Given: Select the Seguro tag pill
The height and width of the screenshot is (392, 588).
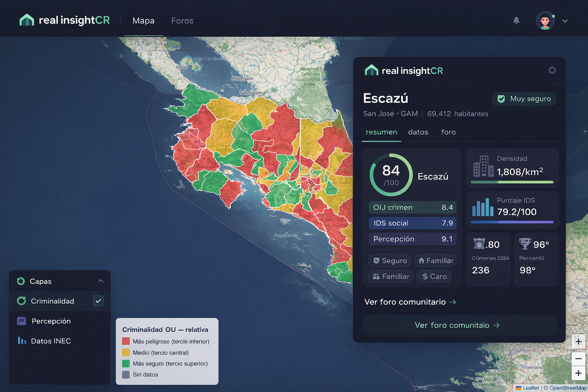Looking at the screenshot, I should [x=389, y=260].
